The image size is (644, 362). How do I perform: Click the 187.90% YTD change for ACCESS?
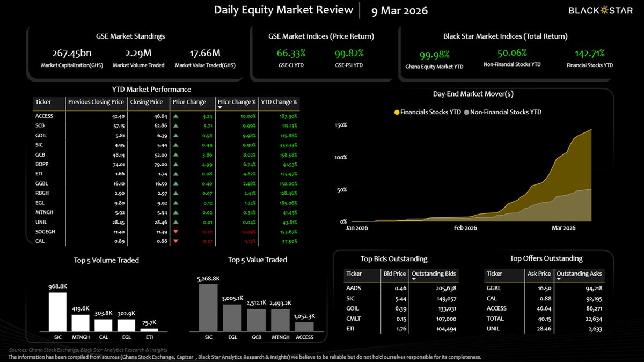[288, 116]
